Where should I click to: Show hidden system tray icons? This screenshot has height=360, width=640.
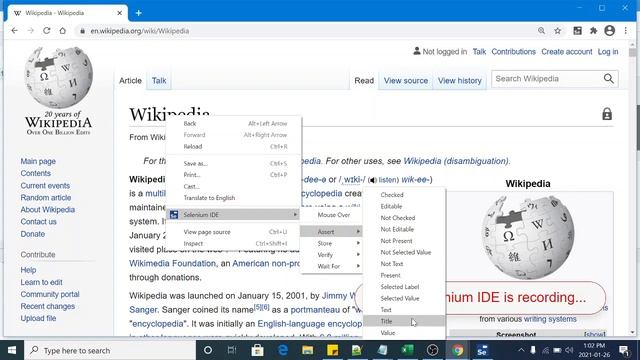(521, 350)
